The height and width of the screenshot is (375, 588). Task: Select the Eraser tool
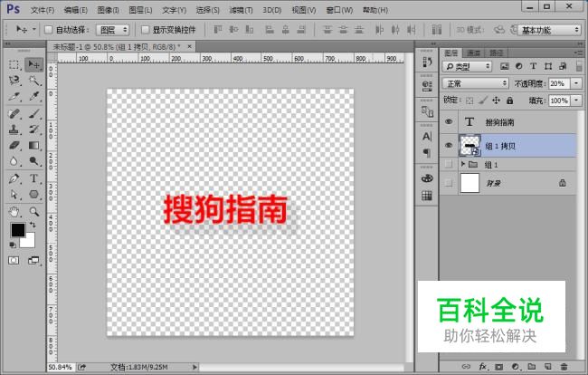pyautogui.click(x=14, y=145)
